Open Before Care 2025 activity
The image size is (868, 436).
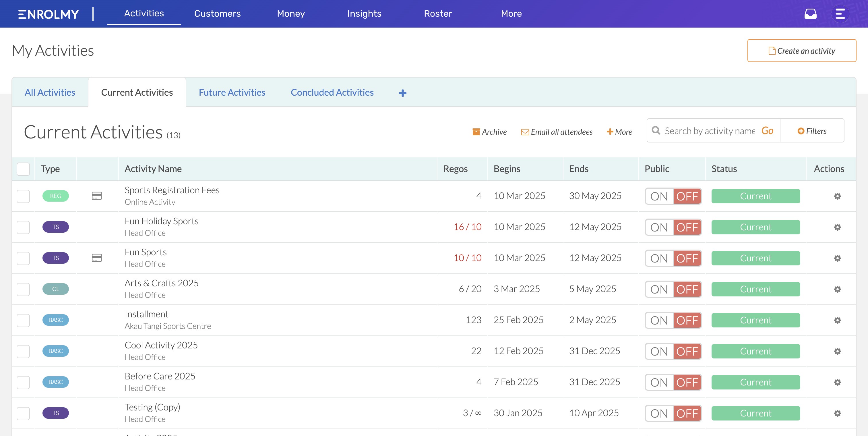(x=160, y=376)
